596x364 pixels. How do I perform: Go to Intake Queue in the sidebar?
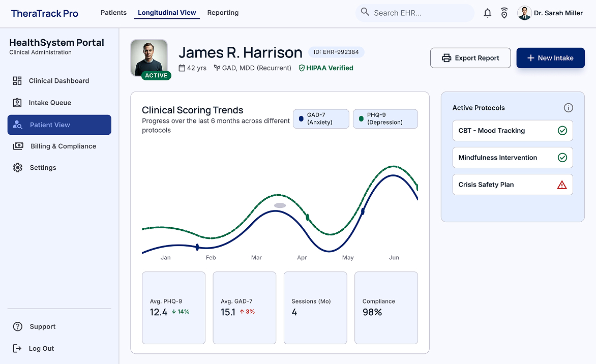point(59,103)
